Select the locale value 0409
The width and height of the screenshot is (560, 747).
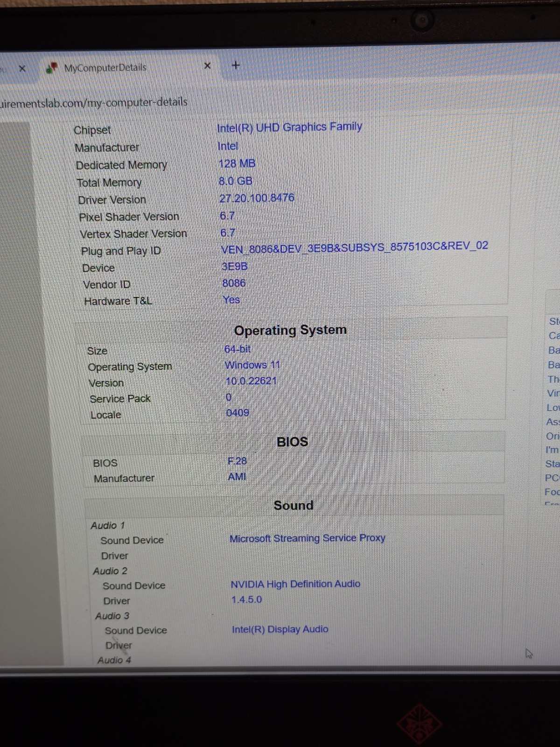click(x=238, y=413)
